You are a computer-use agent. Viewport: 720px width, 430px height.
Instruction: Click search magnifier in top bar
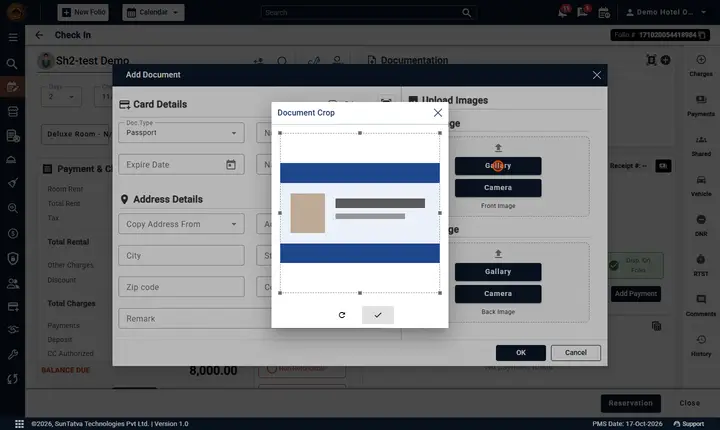point(467,12)
